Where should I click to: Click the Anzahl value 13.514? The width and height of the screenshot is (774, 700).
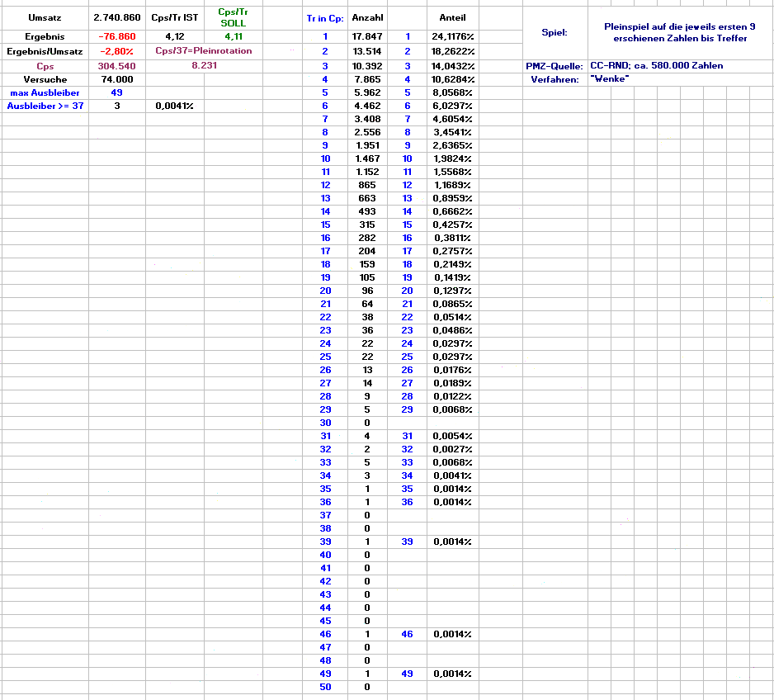367,51
